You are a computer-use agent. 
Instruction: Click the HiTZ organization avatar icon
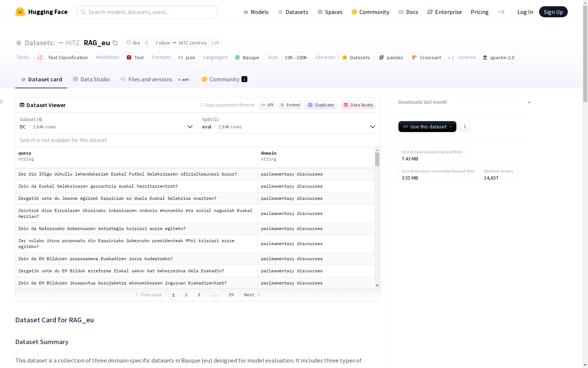(61, 43)
